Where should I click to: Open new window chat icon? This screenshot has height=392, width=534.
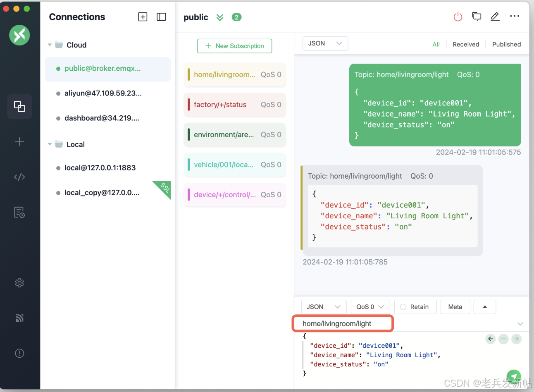coord(477,17)
